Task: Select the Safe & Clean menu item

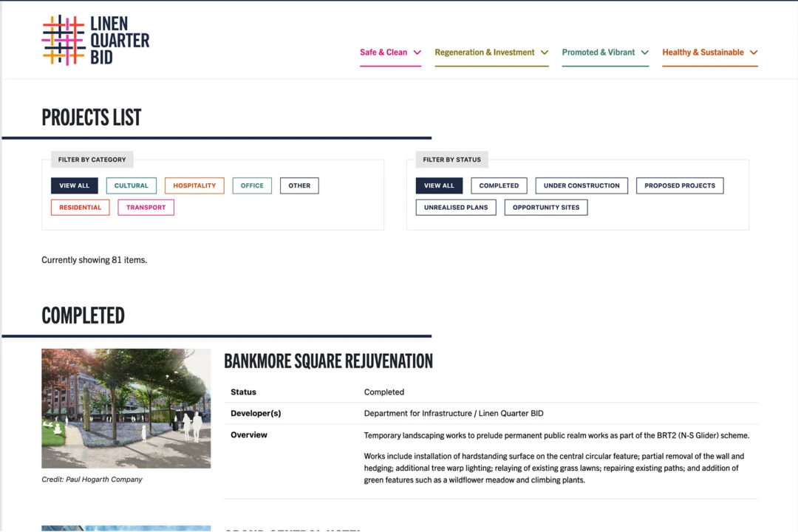Action: (x=383, y=52)
